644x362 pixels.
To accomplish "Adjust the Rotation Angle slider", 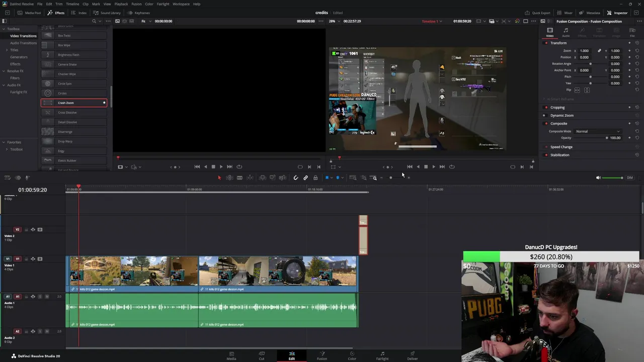I will pyautogui.click(x=591, y=64).
